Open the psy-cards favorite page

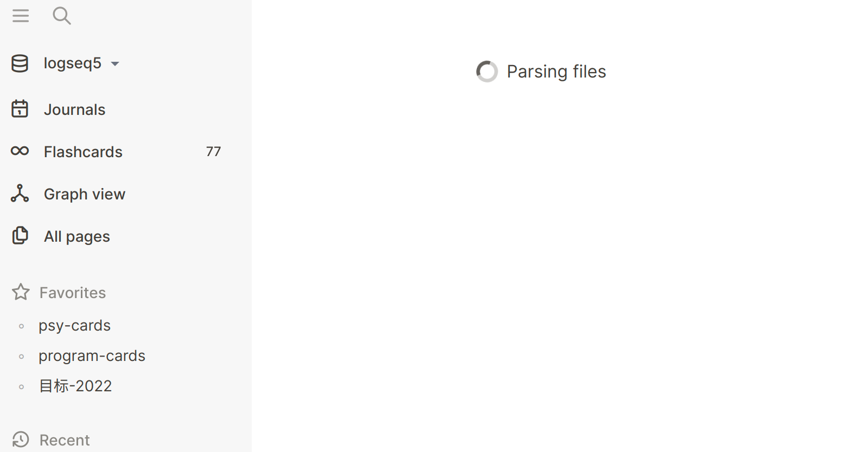pyautogui.click(x=74, y=325)
